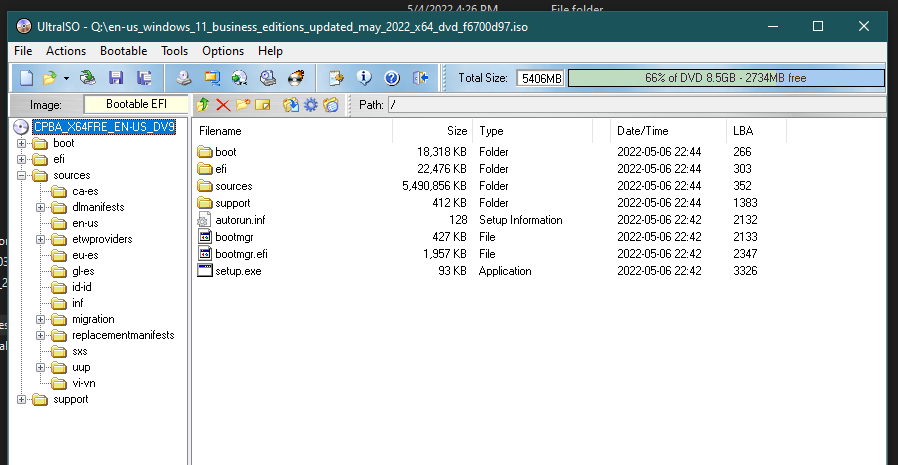Expand the replacementmanifests tree node
Screen dimensions: 898x465
click(40, 336)
